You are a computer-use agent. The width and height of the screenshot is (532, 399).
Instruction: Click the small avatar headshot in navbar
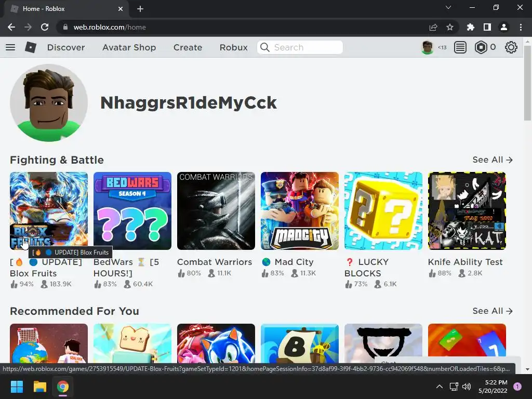point(427,47)
